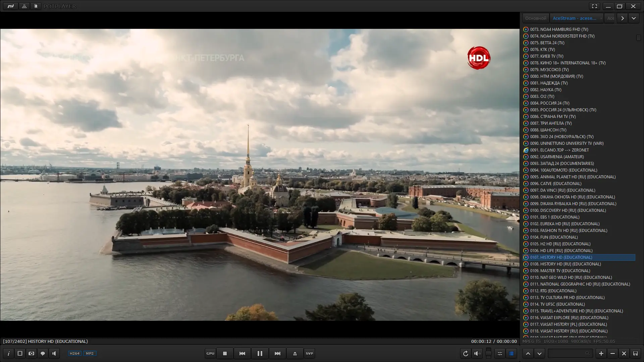This screenshot has height=362, width=644.
Task: Click the filmstrip video settings icon
Action: point(20,353)
